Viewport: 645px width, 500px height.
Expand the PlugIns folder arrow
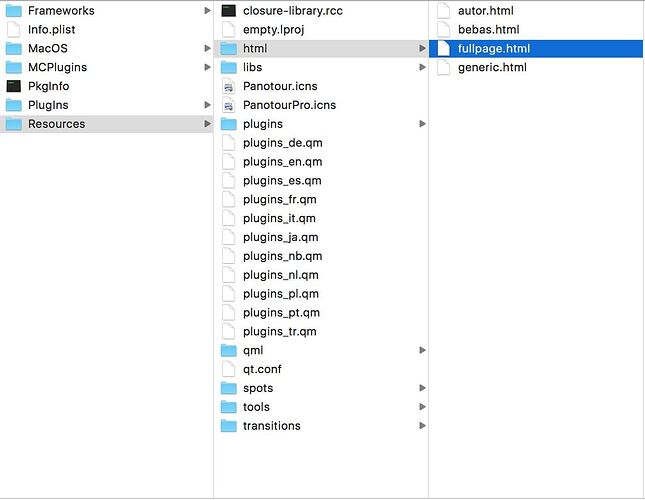(x=207, y=105)
